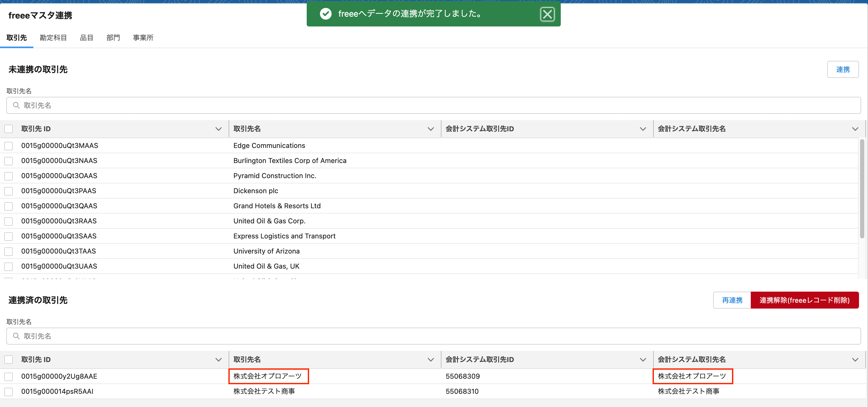This screenshot has height=407, width=868.
Task: Tick checkbox for 株式会社テスト商事 row
Action: point(8,391)
